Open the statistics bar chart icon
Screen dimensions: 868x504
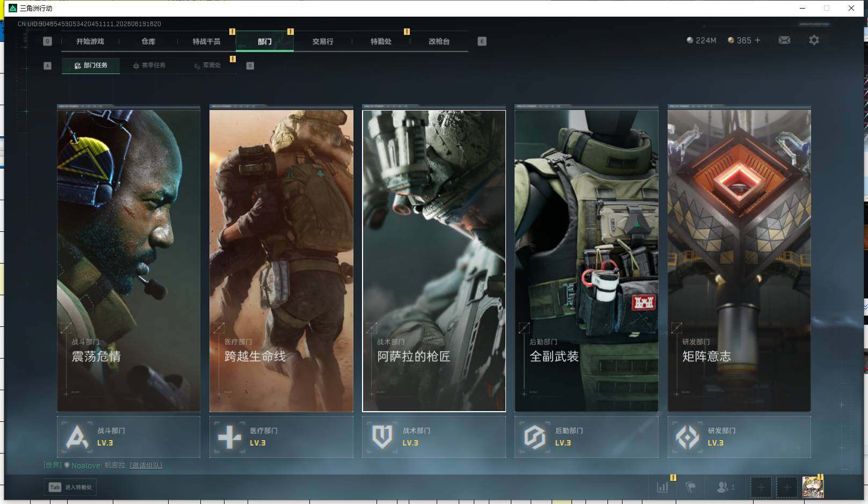pos(663,487)
